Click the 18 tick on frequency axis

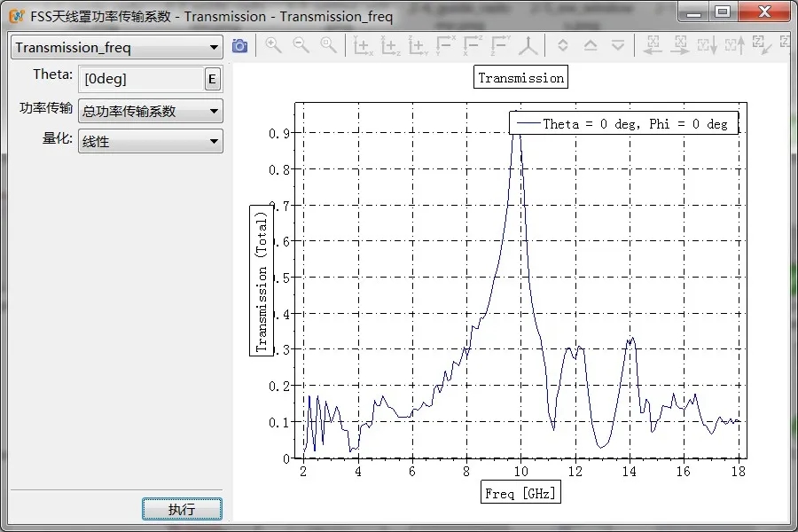pos(738,472)
